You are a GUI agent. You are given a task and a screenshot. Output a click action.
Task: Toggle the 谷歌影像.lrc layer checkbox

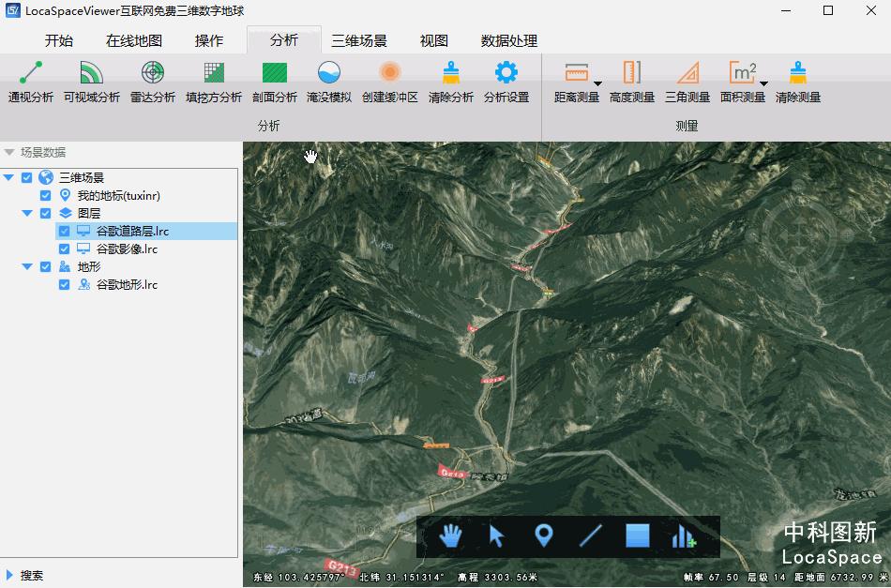point(63,249)
